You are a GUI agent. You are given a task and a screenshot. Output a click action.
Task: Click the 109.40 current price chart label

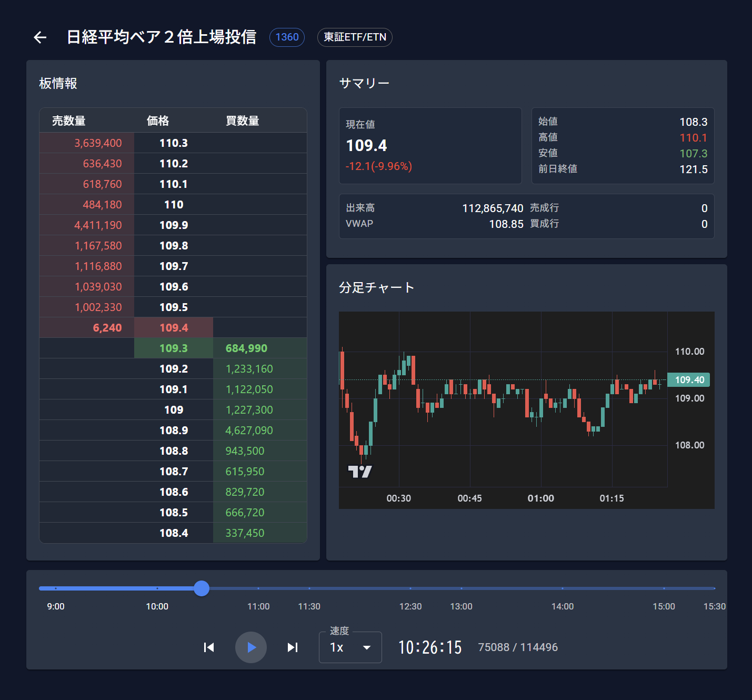coord(689,380)
